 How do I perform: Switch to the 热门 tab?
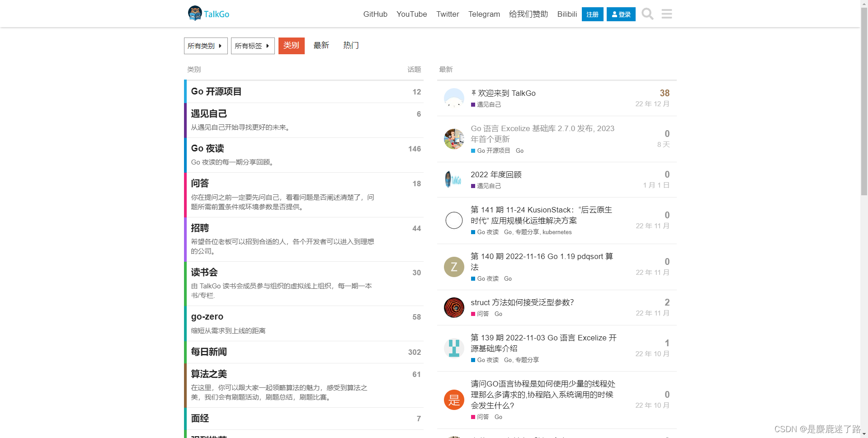click(351, 46)
